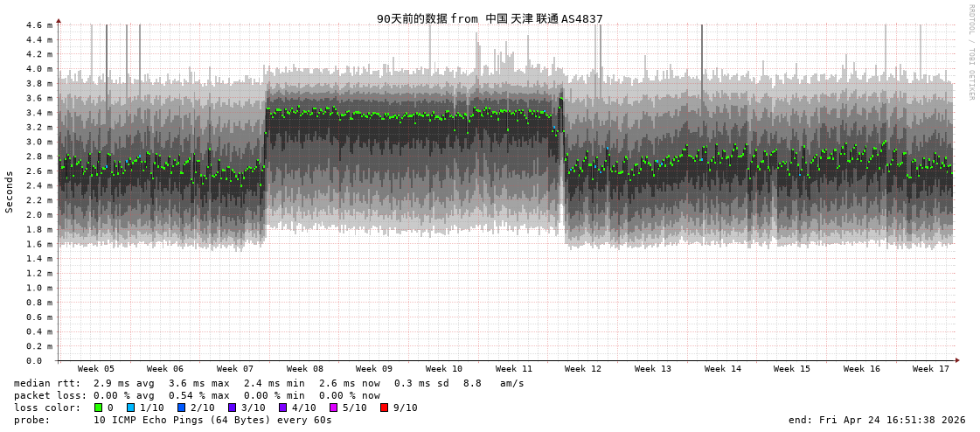The image size is (980, 432).
Task: Click the red 9/10 loss swatch
Action: pos(384,408)
